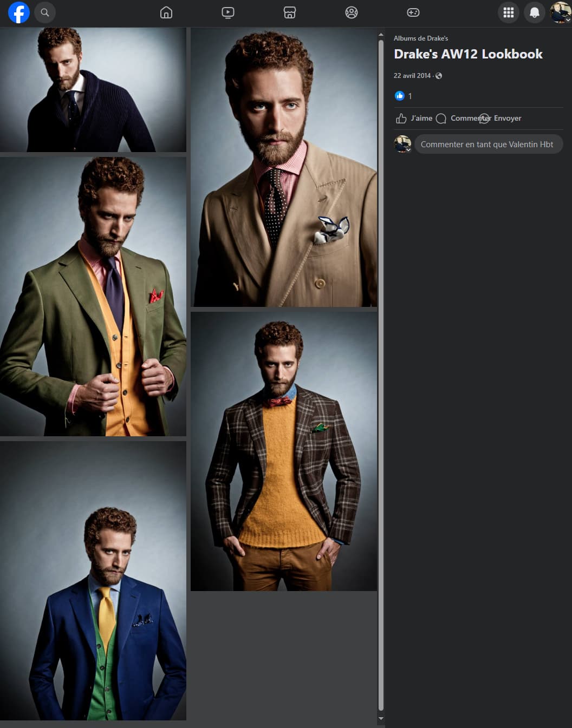Click the date 22 avril 2014
572x728 pixels.
[412, 76]
